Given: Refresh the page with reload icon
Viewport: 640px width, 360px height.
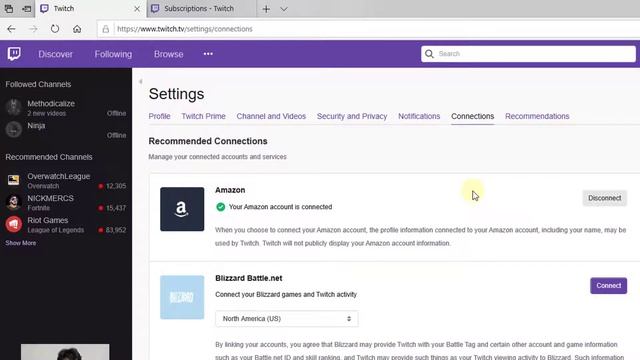Looking at the screenshot, I should (55, 29).
